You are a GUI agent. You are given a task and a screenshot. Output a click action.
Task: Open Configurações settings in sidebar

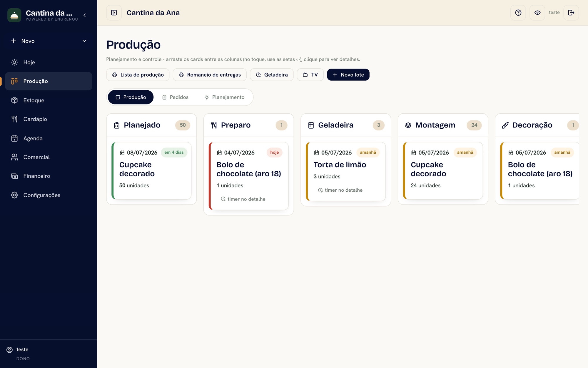(x=49, y=195)
